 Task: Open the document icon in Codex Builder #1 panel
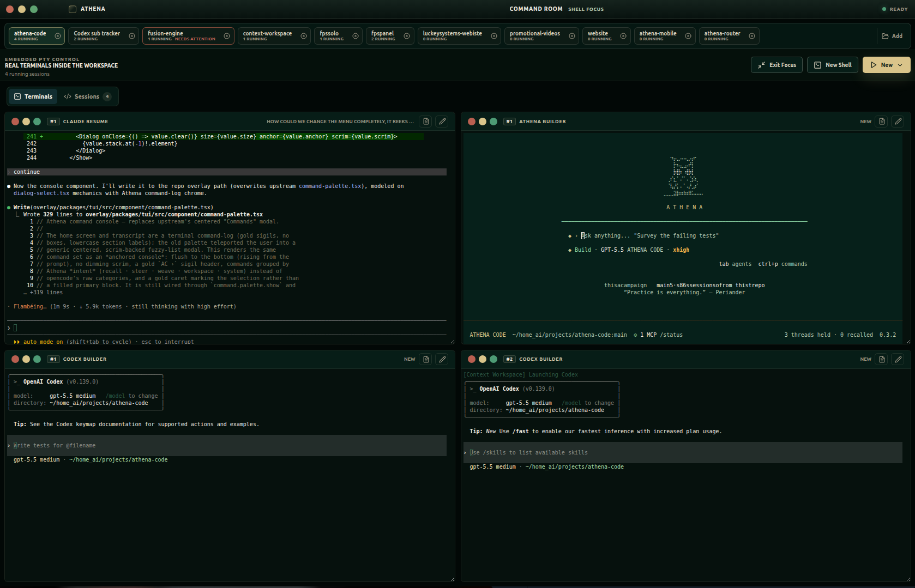pyautogui.click(x=426, y=359)
